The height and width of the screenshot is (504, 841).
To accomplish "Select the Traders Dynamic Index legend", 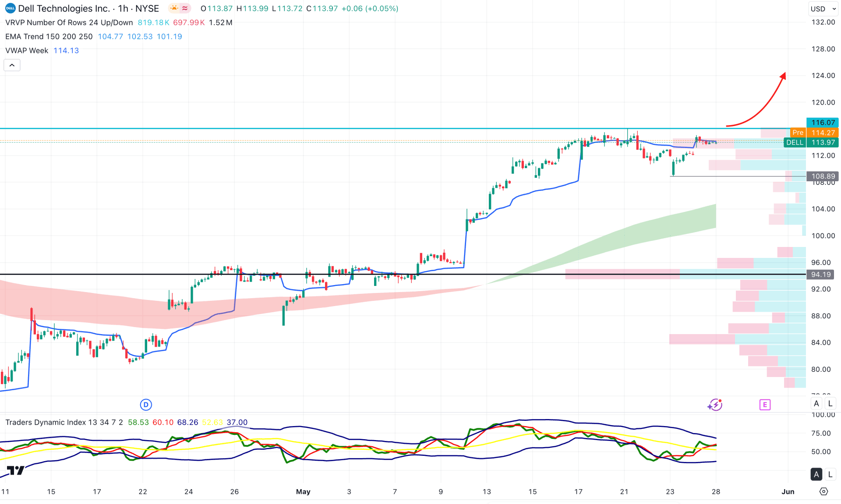I will coord(64,422).
